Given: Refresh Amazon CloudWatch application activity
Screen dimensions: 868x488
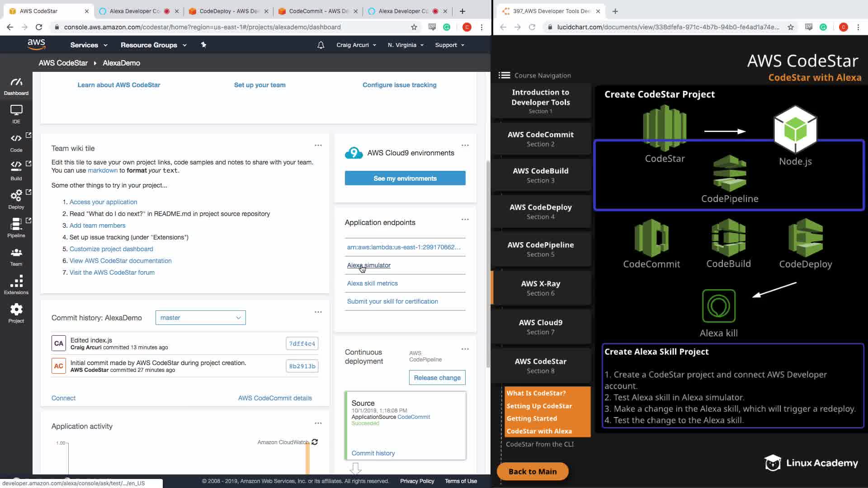Looking at the screenshot, I should coord(315,442).
